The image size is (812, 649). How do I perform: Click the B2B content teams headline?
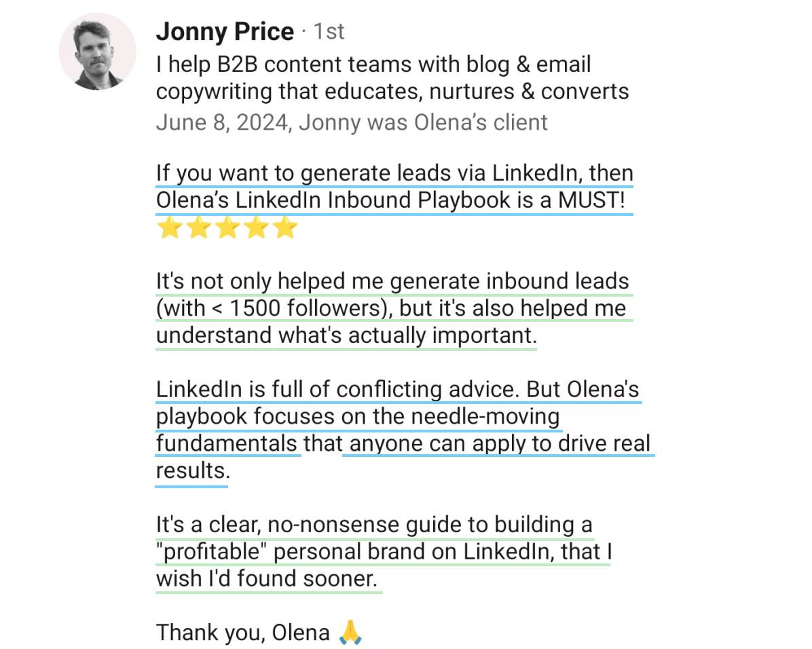pyautogui.click(x=373, y=64)
